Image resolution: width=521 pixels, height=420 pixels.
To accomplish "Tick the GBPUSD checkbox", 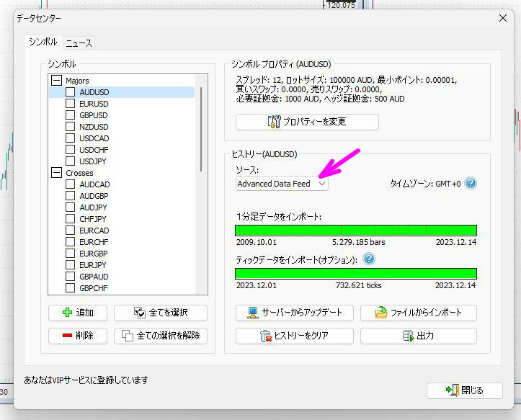I will pos(70,115).
